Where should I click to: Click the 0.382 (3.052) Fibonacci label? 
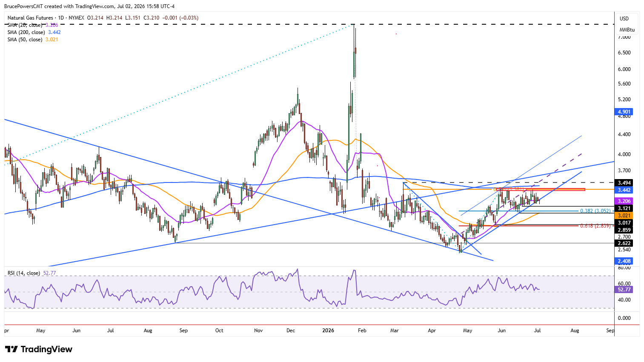[x=595, y=211]
